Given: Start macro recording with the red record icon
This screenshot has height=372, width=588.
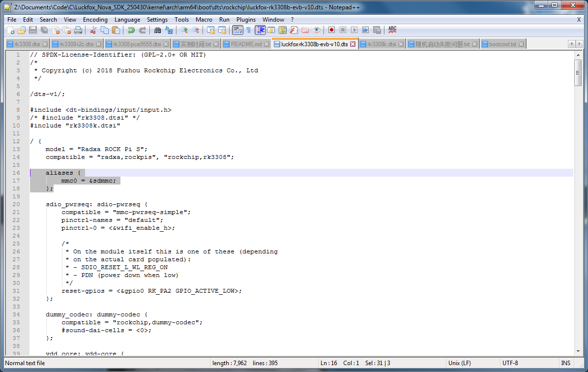Looking at the screenshot, I should pyautogui.click(x=331, y=30).
